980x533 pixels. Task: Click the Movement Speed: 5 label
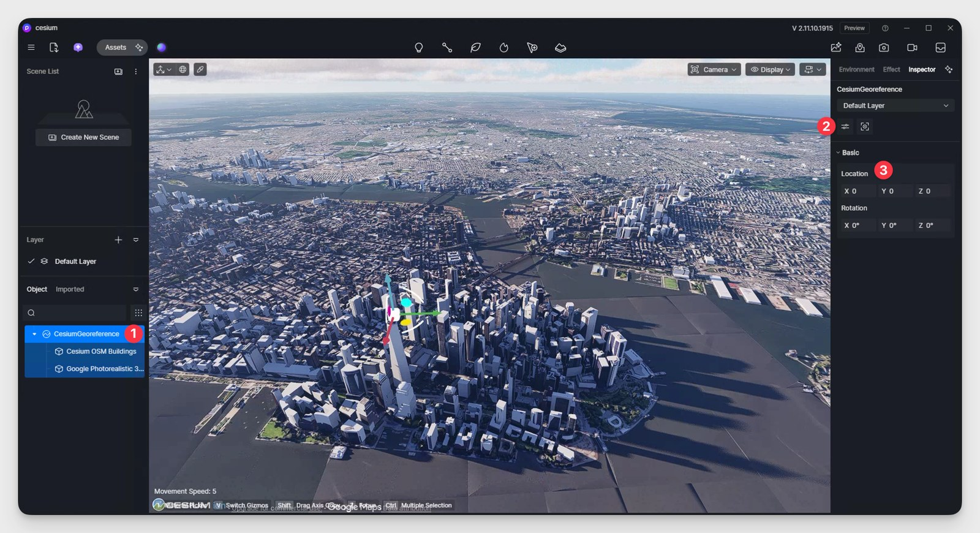pyautogui.click(x=185, y=491)
